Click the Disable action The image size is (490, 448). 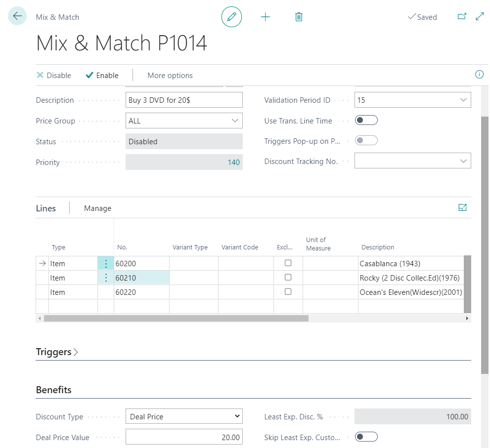click(x=54, y=76)
